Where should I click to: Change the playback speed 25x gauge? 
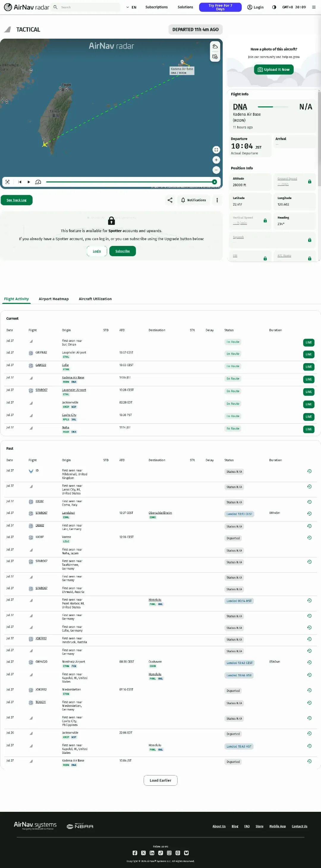tap(38, 182)
